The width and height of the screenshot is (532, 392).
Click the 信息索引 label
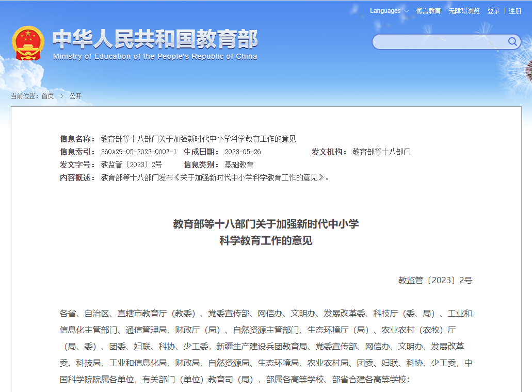tap(77, 152)
